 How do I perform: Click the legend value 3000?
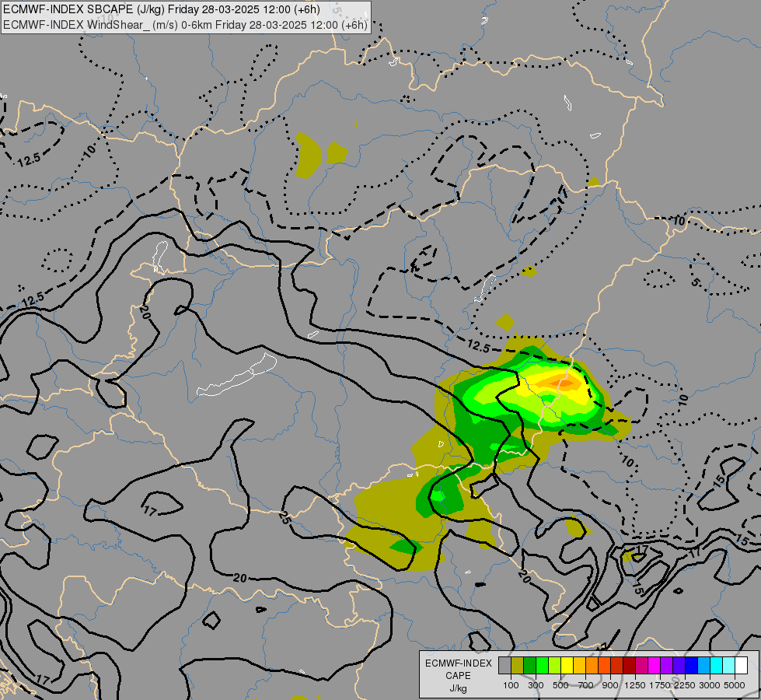click(710, 685)
